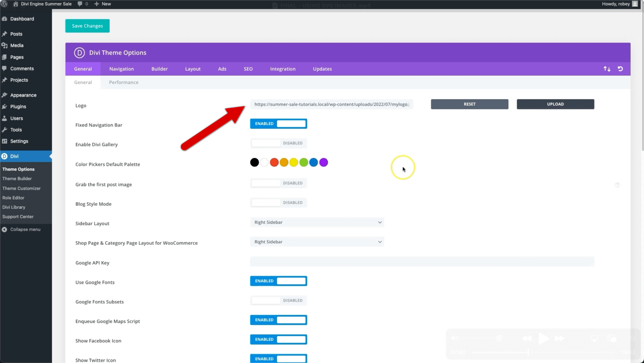Click the user avatar next to Howdy, robey

[635, 4]
